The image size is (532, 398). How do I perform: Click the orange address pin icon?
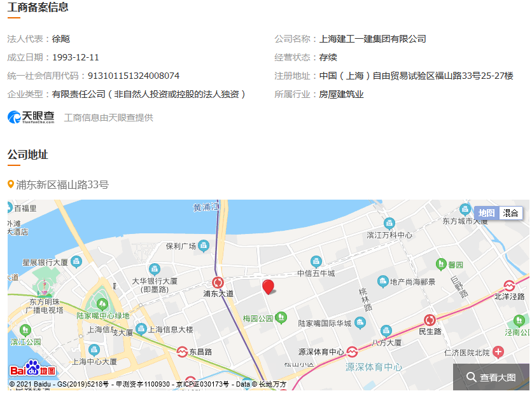(11, 184)
